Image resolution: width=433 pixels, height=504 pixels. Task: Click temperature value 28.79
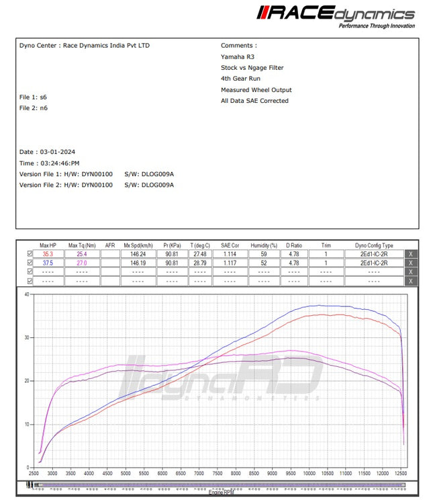click(200, 263)
